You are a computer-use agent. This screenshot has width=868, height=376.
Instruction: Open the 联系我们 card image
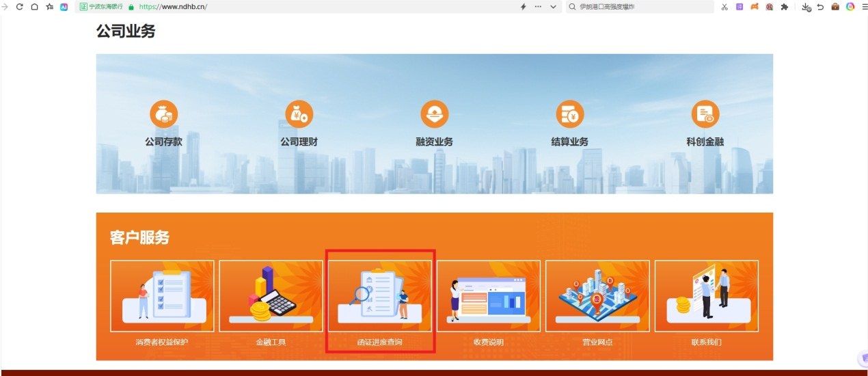pyautogui.click(x=707, y=296)
